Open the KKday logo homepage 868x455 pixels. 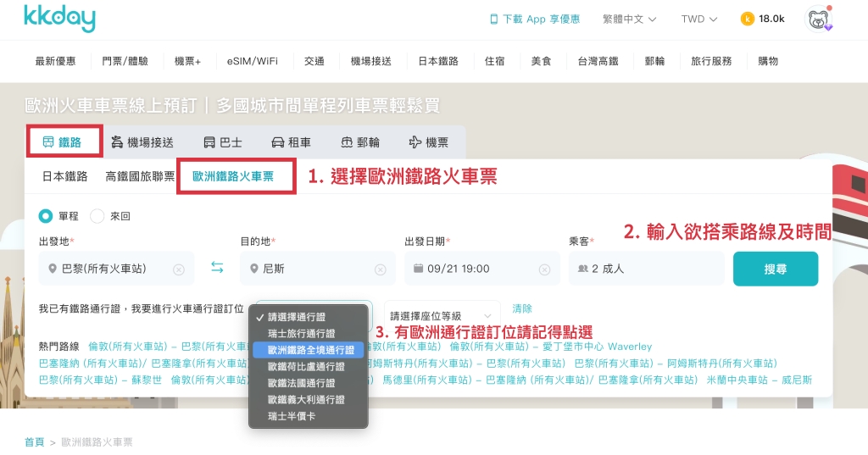[60, 19]
